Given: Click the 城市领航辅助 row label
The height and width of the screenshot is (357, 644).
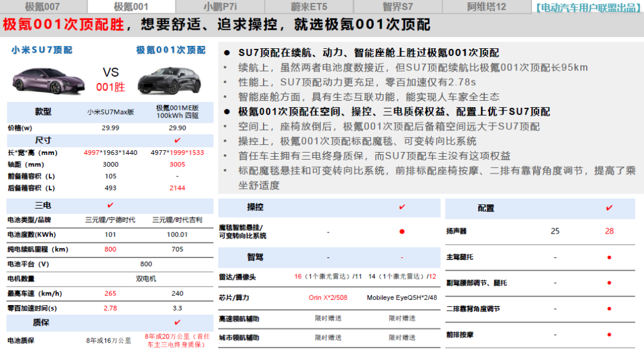Looking at the screenshot, I should click(x=239, y=338).
